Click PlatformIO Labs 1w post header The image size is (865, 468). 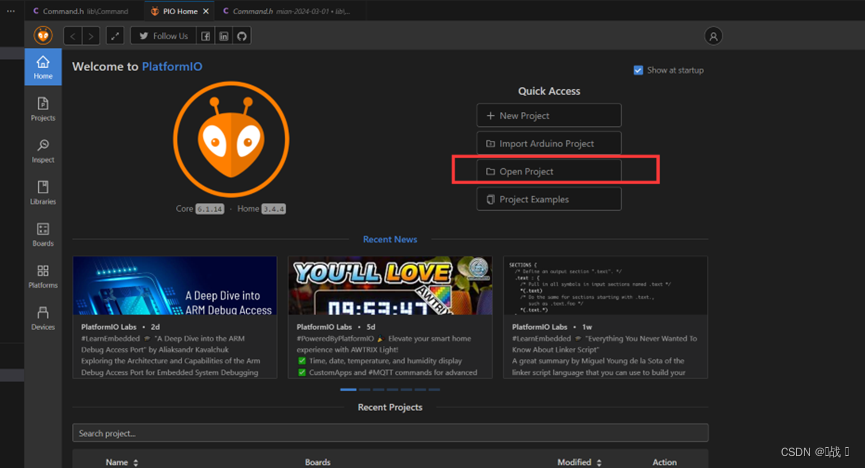coord(552,327)
